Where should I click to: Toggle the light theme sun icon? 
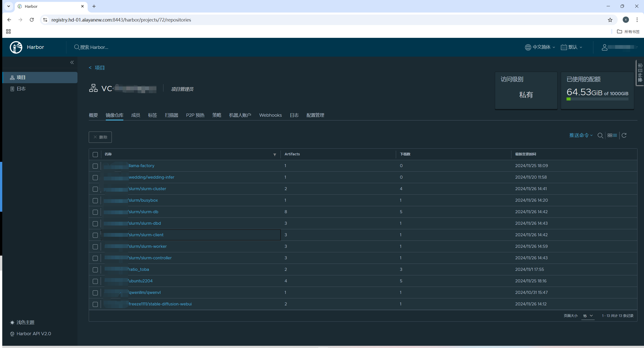pos(12,322)
